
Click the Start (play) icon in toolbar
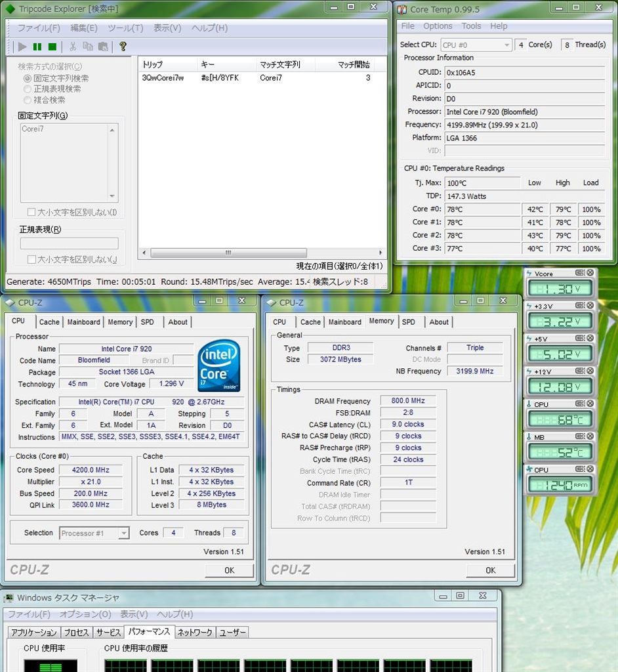click(x=23, y=47)
